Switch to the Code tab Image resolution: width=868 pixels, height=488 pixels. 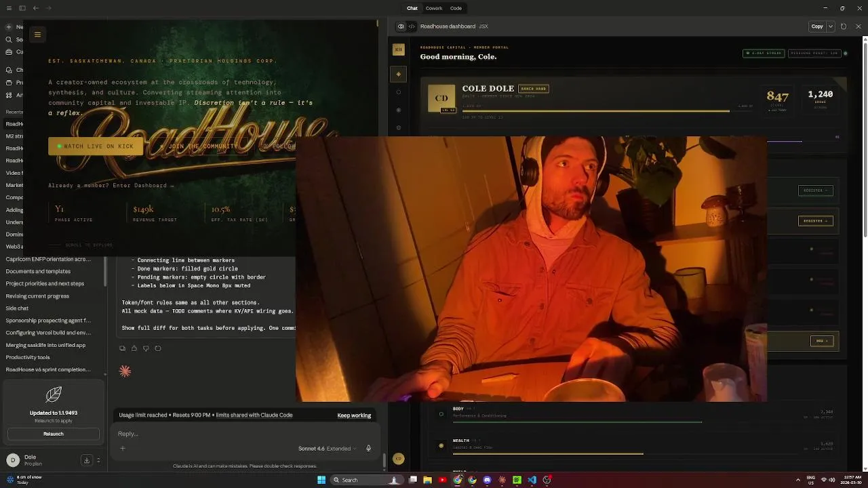point(456,8)
